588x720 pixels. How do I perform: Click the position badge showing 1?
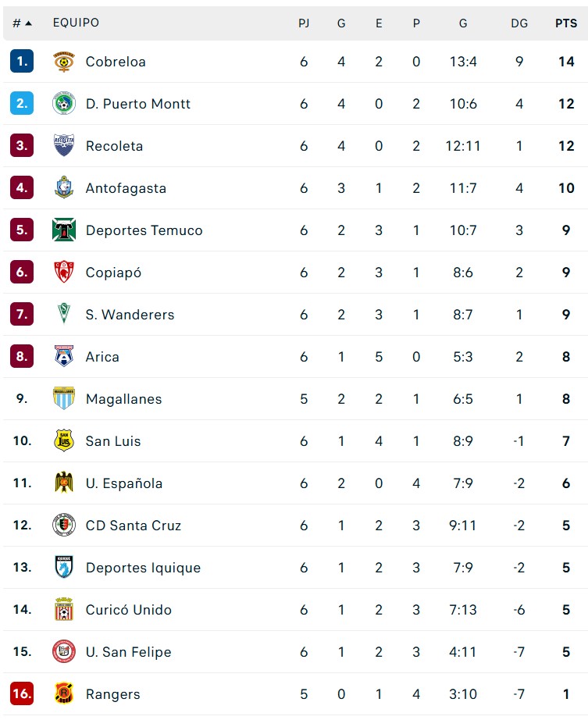pos(20,61)
